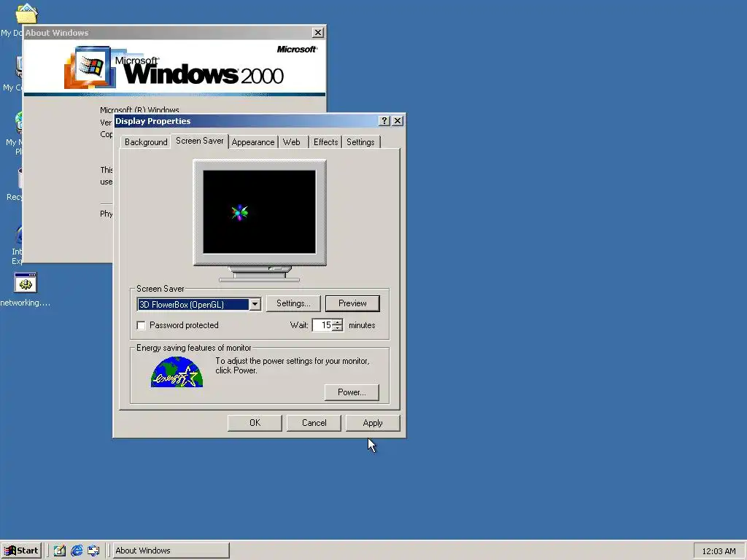747x560 pixels.
Task: Click the Windows 2000 logo in About Windows
Action: (x=174, y=67)
